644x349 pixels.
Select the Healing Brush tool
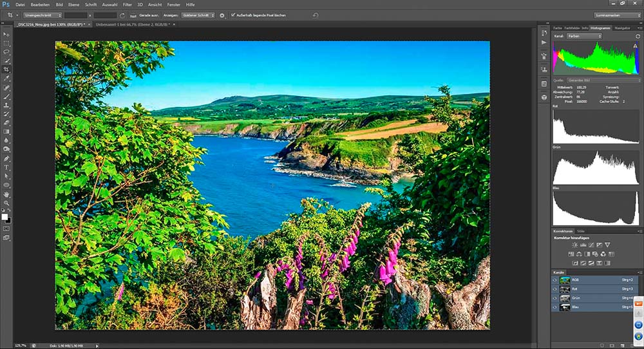click(6, 88)
